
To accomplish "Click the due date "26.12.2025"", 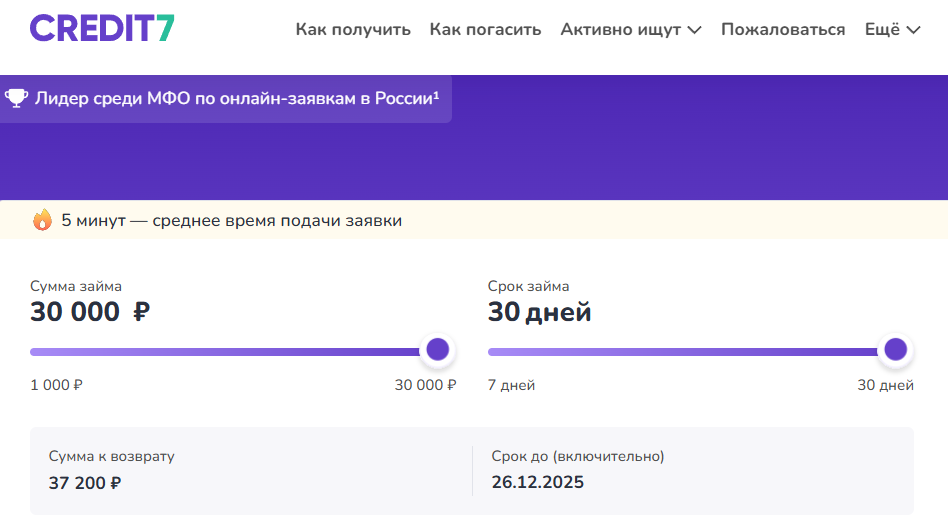I will click(537, 483).
